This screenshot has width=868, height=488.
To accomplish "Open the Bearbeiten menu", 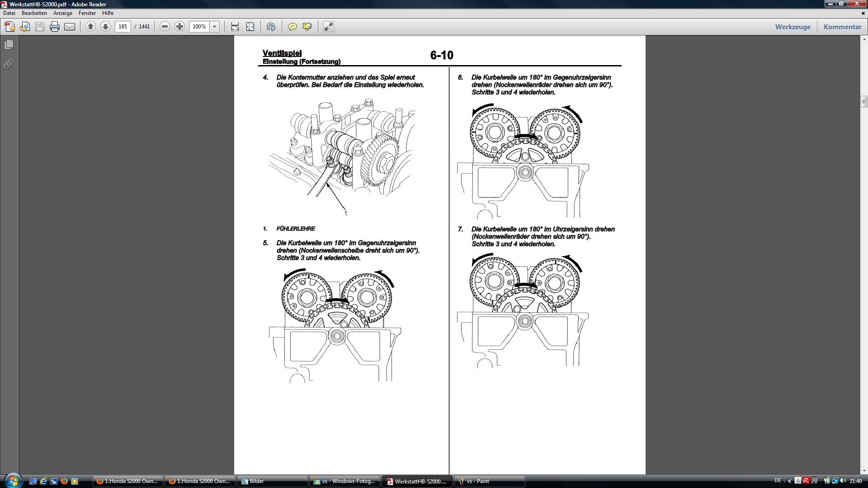I will pyautogui.click(x=34, y=13).
